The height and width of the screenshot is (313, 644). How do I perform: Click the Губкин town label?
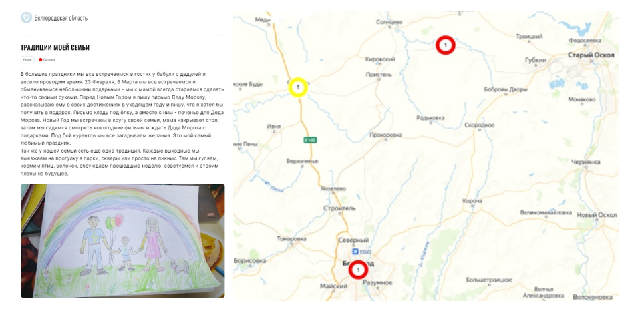[x=536, y=60]
